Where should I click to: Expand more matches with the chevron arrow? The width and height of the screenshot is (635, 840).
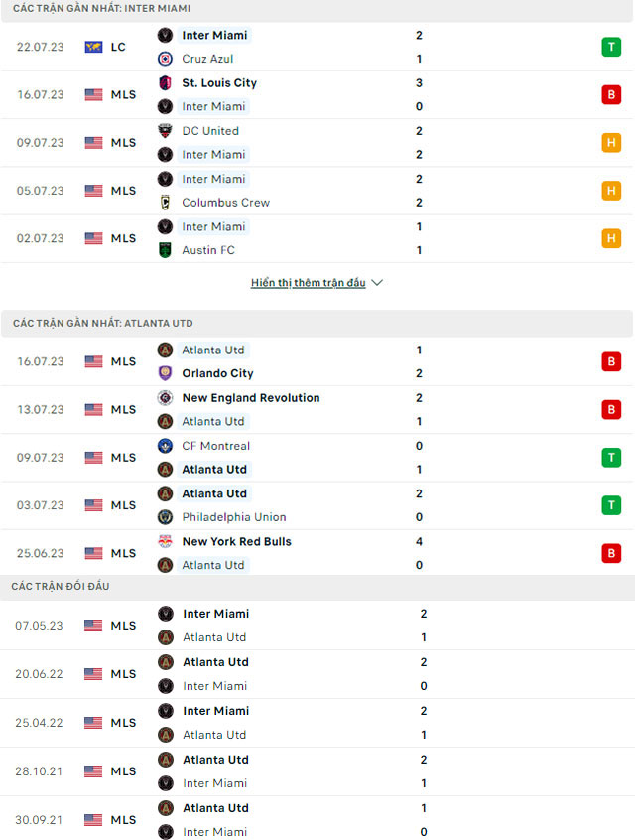pos(377,282)
